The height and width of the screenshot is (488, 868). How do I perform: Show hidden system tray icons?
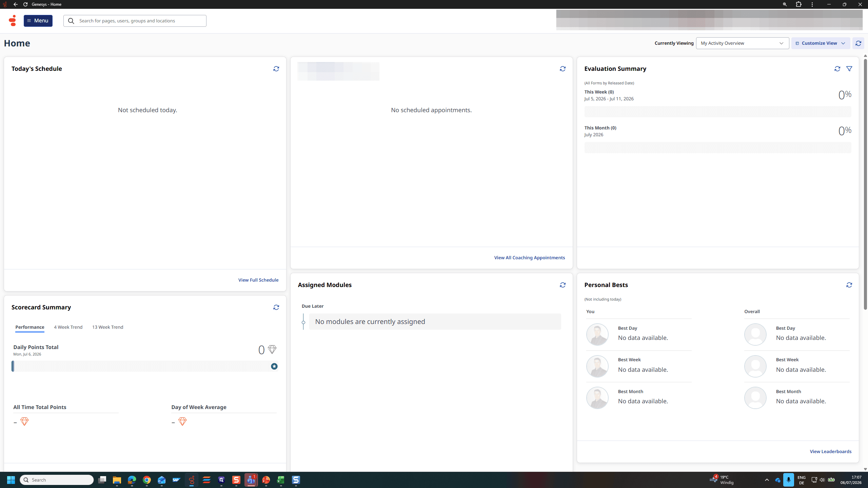767,480
